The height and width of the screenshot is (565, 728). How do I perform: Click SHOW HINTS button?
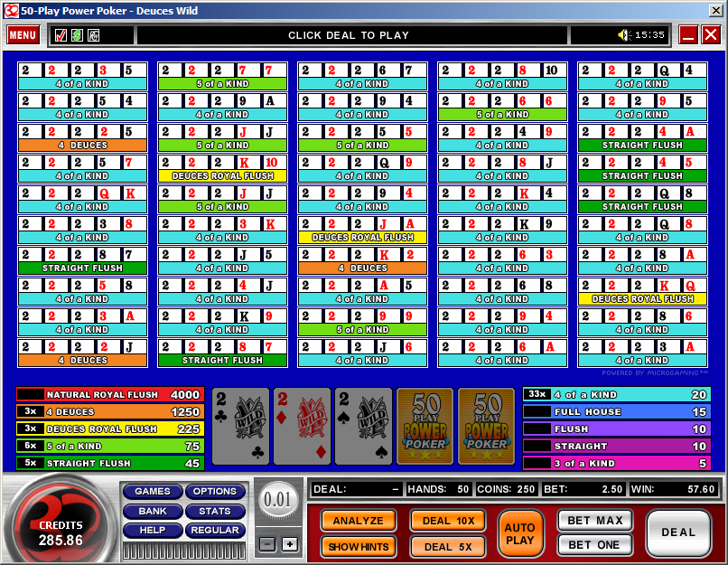358,547
